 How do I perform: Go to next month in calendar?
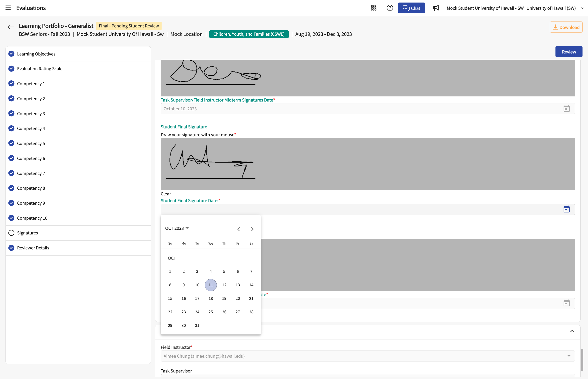252,229
